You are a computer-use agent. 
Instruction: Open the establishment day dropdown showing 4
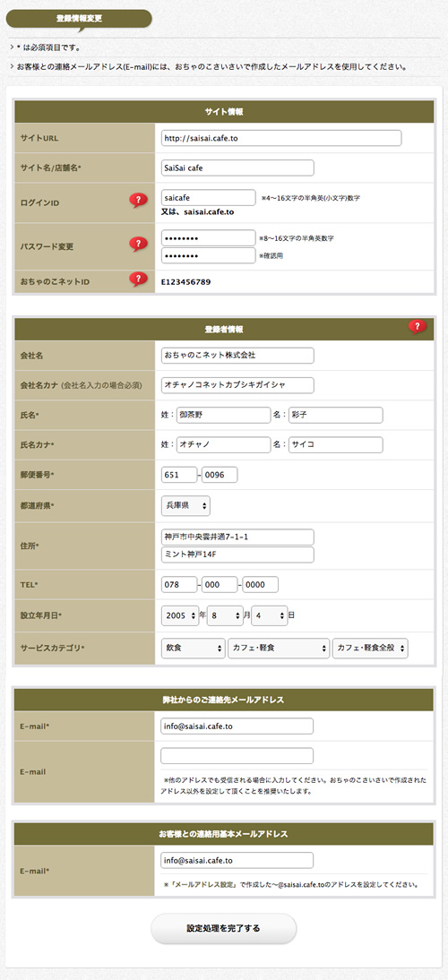(270, 615)
